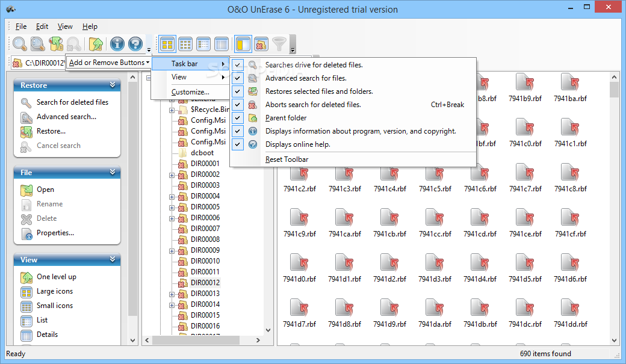The image size is (626, 364).
Task: Click the about information toolbar icon
Action: (117, 44)
